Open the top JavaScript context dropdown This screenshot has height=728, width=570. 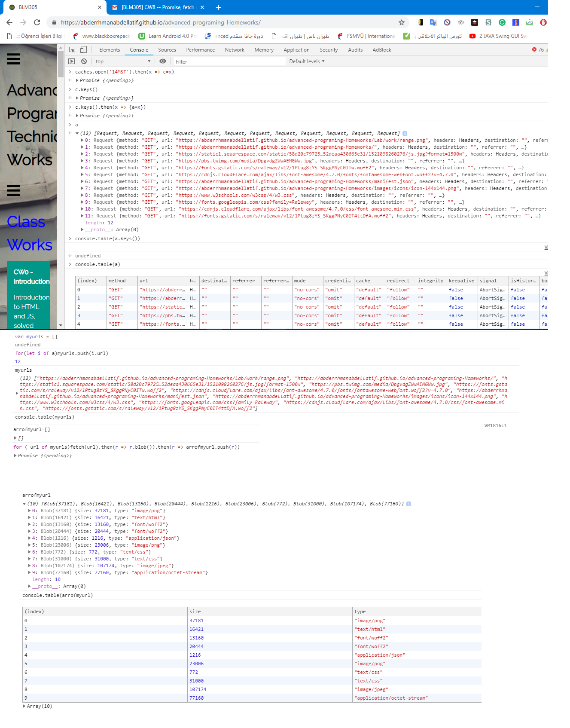(x=123, y=61)
